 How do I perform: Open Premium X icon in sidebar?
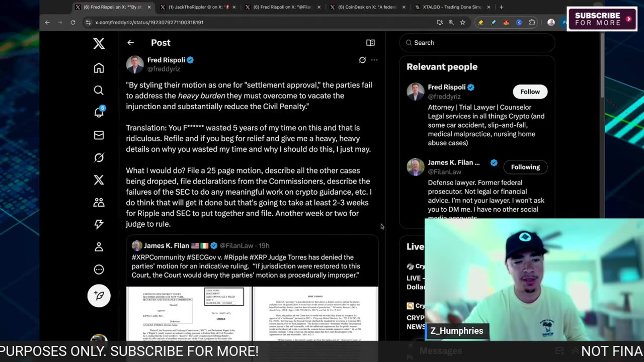tap(99, 180)
